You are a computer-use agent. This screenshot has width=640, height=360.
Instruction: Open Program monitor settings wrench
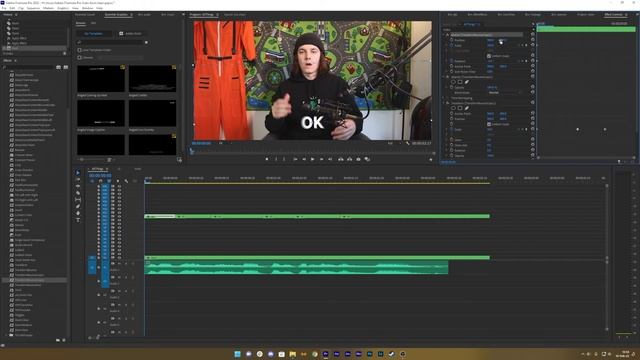408,143
